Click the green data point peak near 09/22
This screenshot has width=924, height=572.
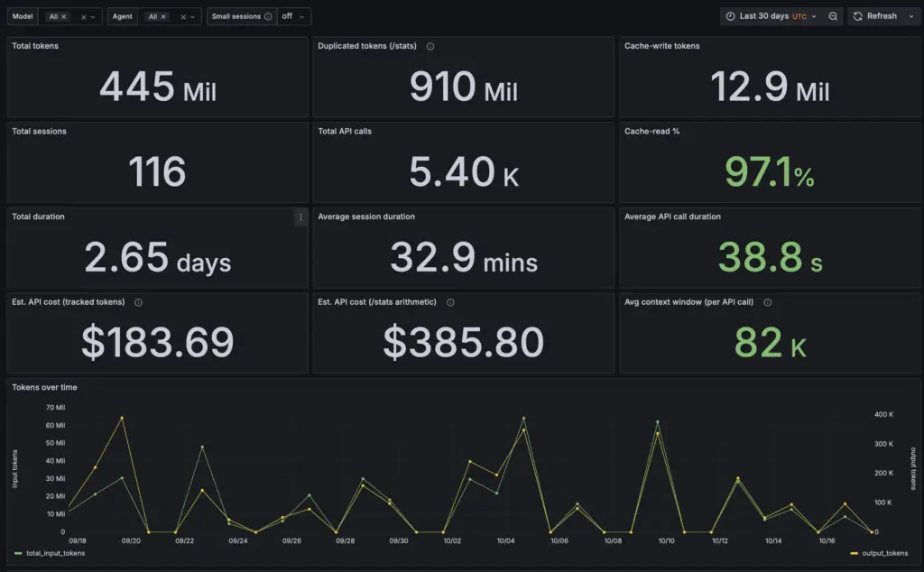coord(202,447)
